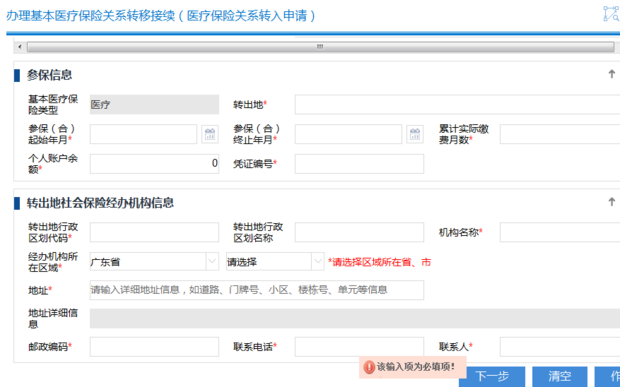This screenshot has height=387, width=620.
Task: Click the 联系电话 input field
Action: click(x=359, y=347)
